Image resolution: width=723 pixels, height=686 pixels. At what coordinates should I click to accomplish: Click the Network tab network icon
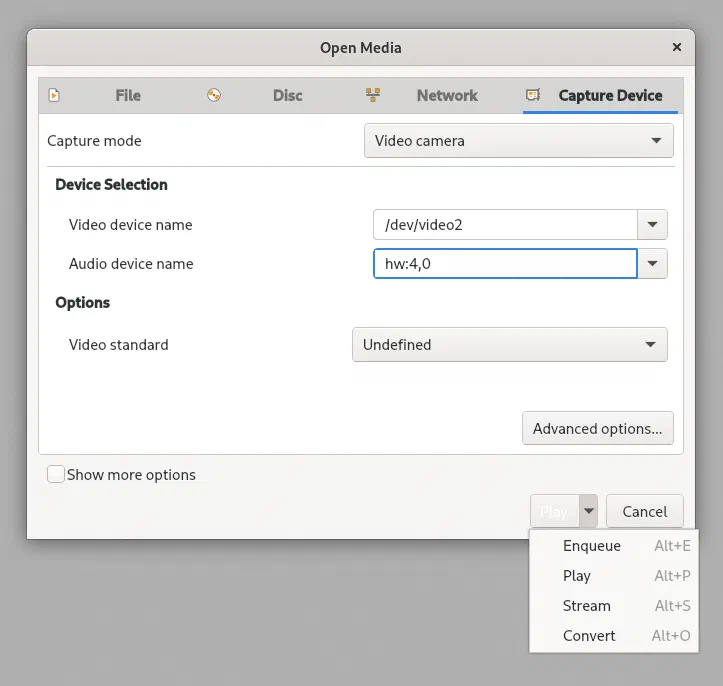(x=373, y=95)
